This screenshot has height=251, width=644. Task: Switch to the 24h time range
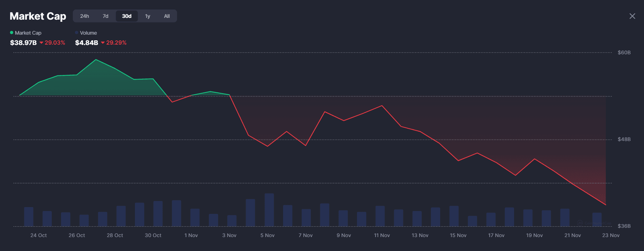click(x=85, y=16)
